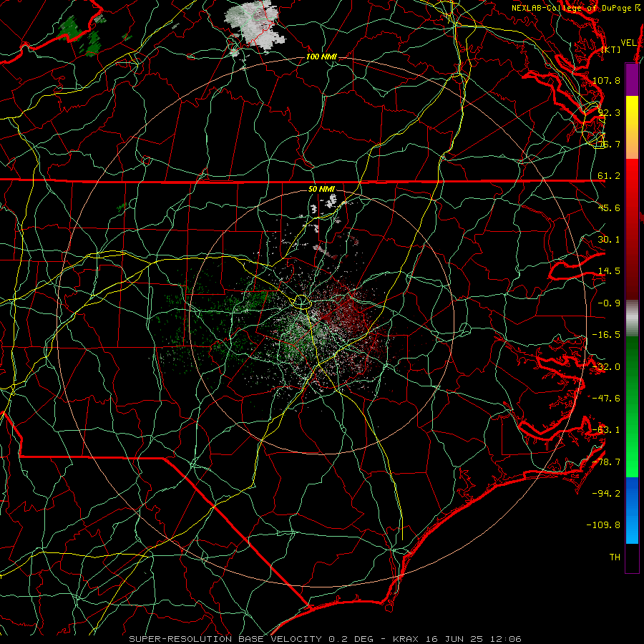Click the 14.5 velocity scale value
The width and height of the screenshot is (644, 644).
609,271
